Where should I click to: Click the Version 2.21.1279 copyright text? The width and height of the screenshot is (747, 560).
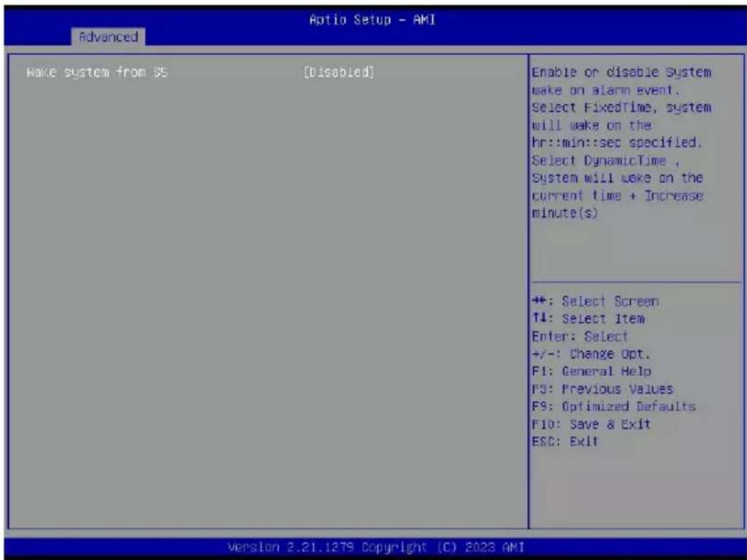[376, 547]
